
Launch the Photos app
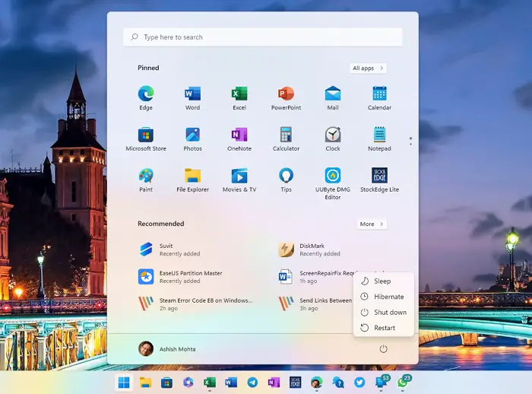click(192, 139)
